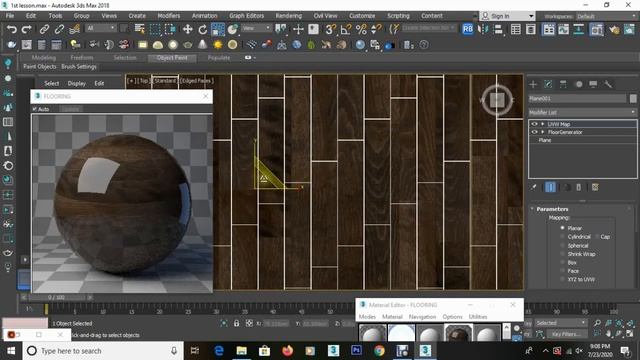Click Configure Modifier Sets icon
This screenshot has height=360, width=640.
595,187
